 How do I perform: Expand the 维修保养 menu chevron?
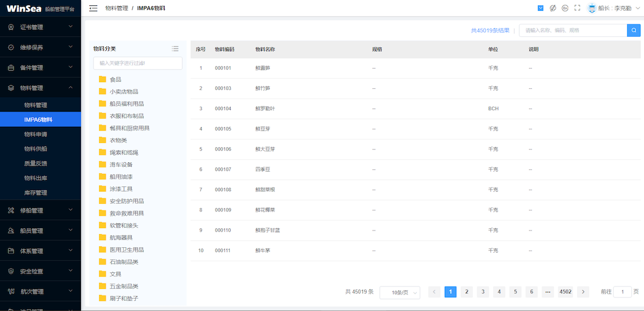click(x=70, y=47)
